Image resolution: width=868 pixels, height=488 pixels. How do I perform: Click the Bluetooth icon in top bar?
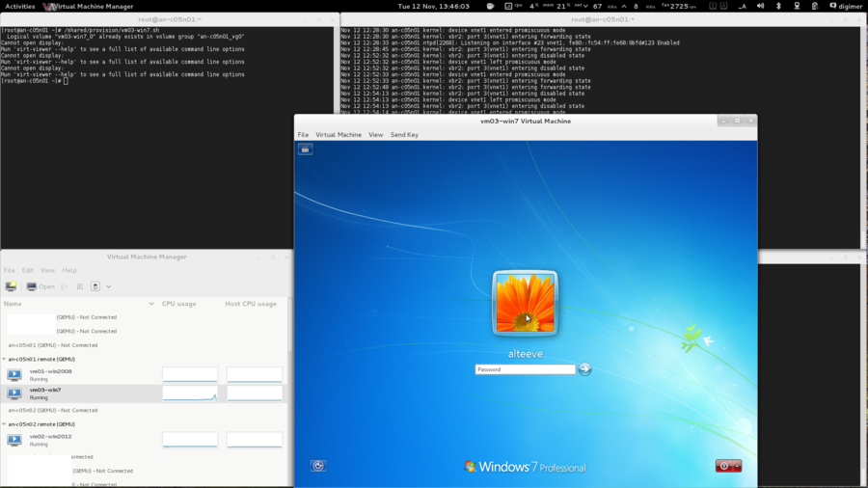click(x=778, y=6)
